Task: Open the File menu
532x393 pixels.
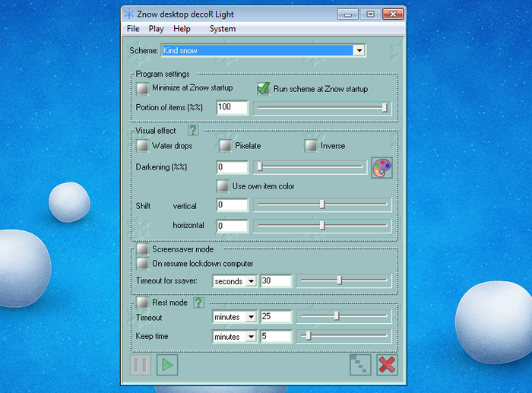Action: point(133,29)
